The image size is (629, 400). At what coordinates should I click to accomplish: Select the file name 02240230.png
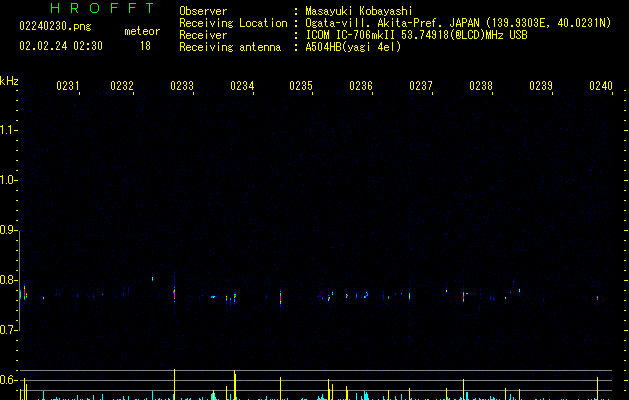tap(55, 26)
